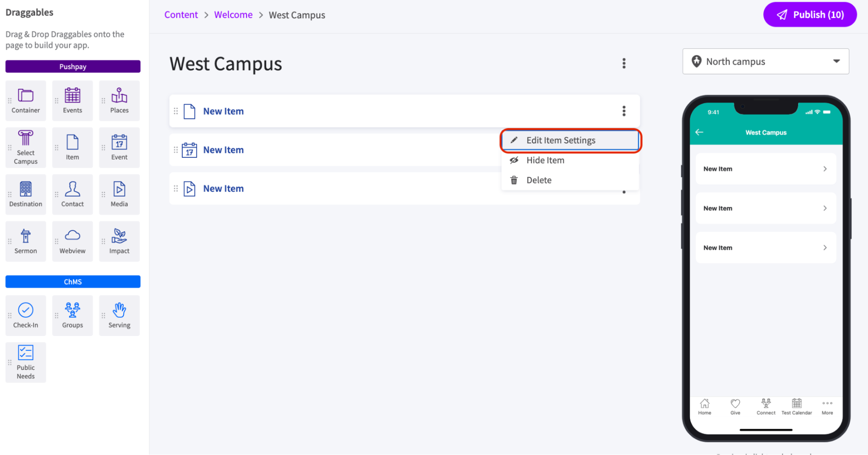Open the first New Item's kebab menu
This screenshot has width=868, height=455.
(x=624, y=111)
